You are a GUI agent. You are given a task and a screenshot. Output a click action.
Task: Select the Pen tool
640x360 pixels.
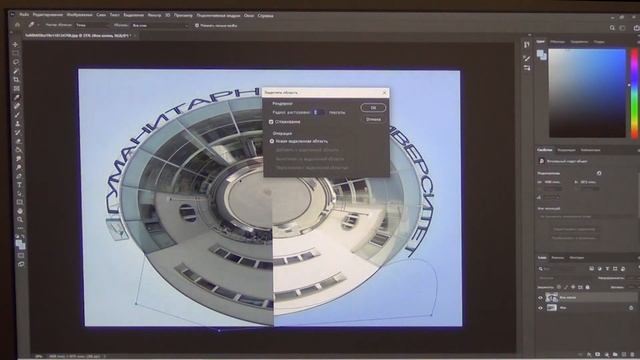[x=19, y=176]
